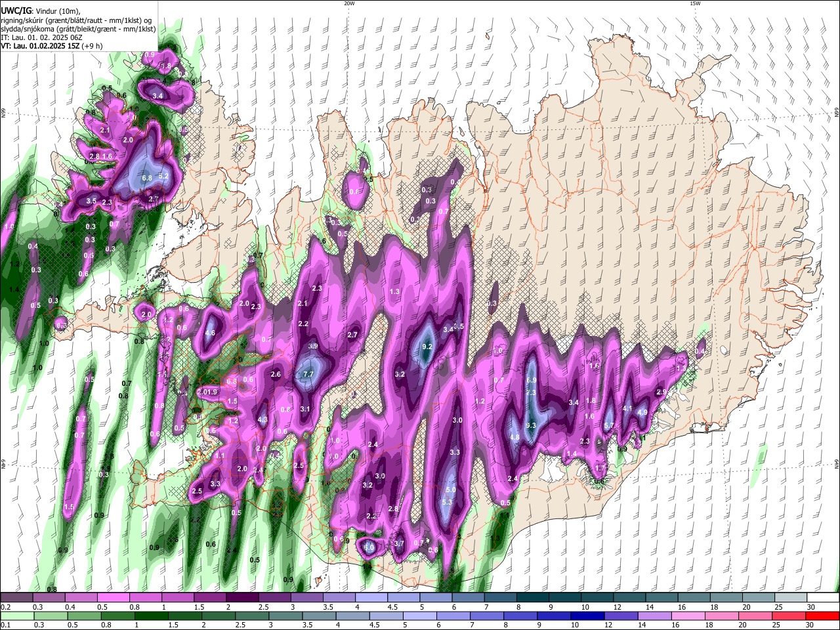The height and width of the screenshot is (630, 840).
Task: Click the bottom legend row swatch starting at 20
Action: tap(755, 616)
